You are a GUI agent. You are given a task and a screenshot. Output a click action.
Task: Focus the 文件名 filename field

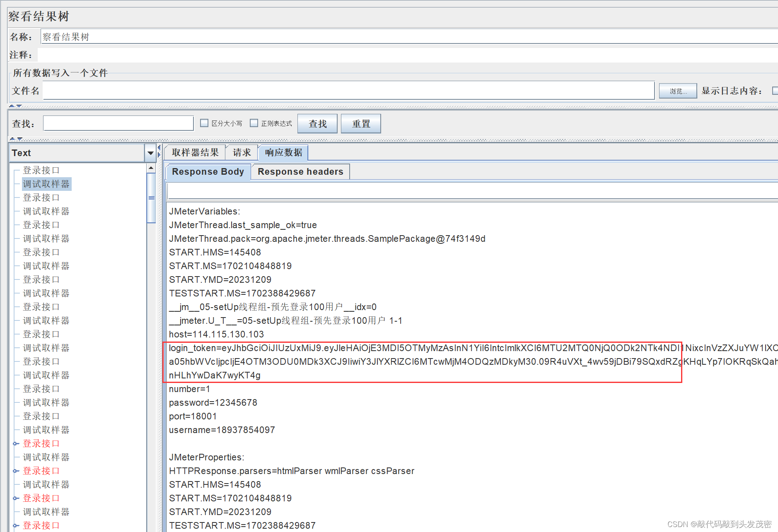[349, 91]
